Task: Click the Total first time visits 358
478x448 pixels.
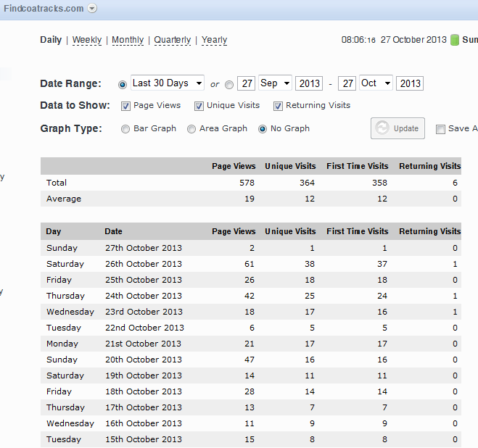Action: click(379, 183)
